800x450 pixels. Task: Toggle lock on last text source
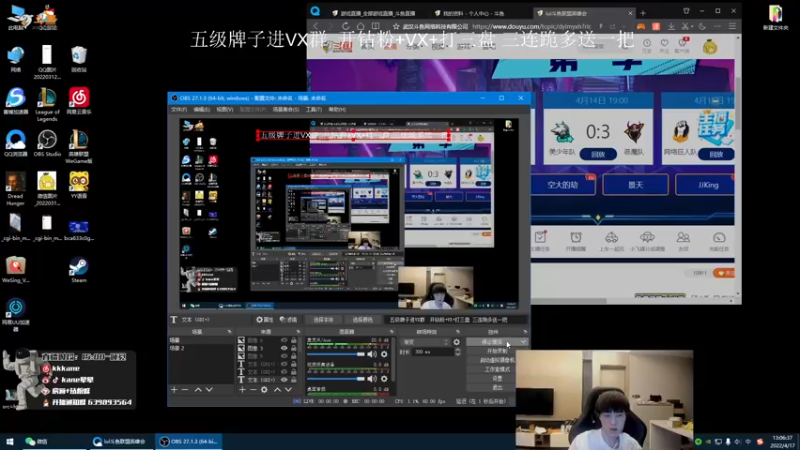tap(294, 380)
